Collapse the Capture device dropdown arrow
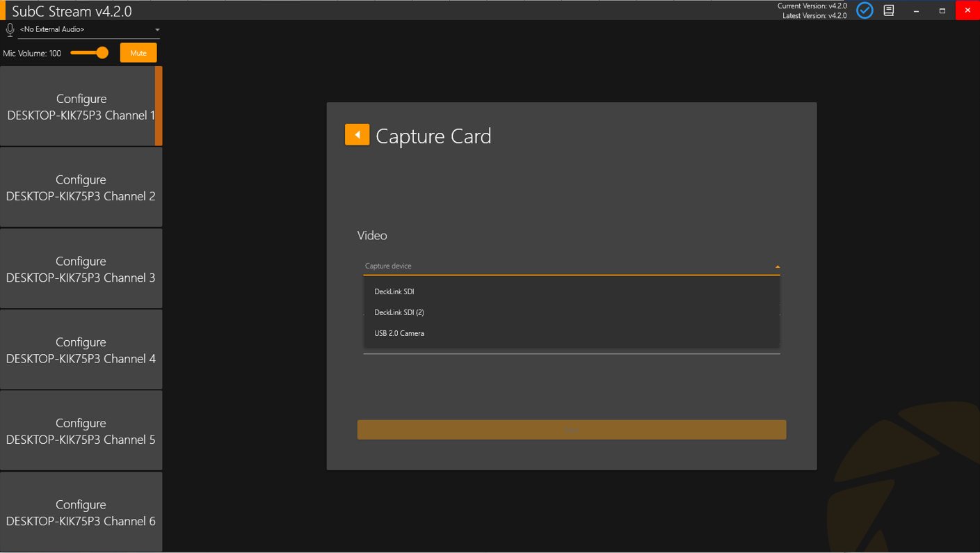The height and width of the screenshot is (553, 980). 777,266
